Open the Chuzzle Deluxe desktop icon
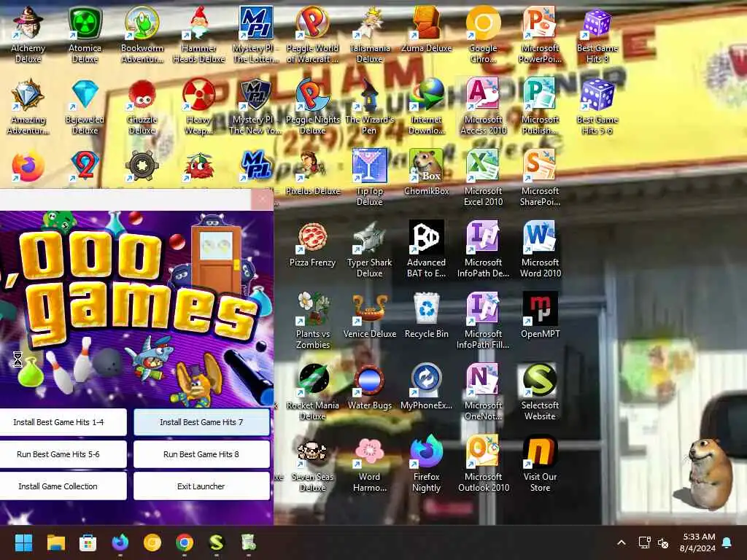 [142, 106]
